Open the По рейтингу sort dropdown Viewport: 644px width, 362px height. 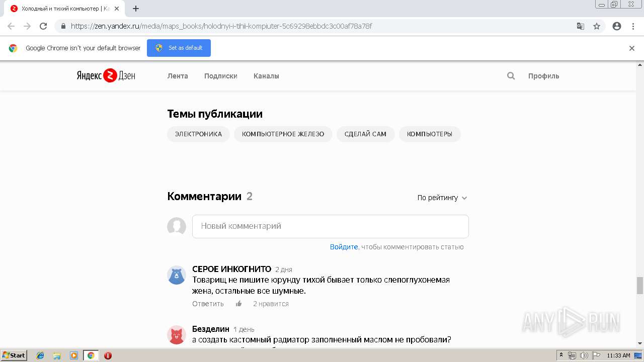[x=442, y=198]
